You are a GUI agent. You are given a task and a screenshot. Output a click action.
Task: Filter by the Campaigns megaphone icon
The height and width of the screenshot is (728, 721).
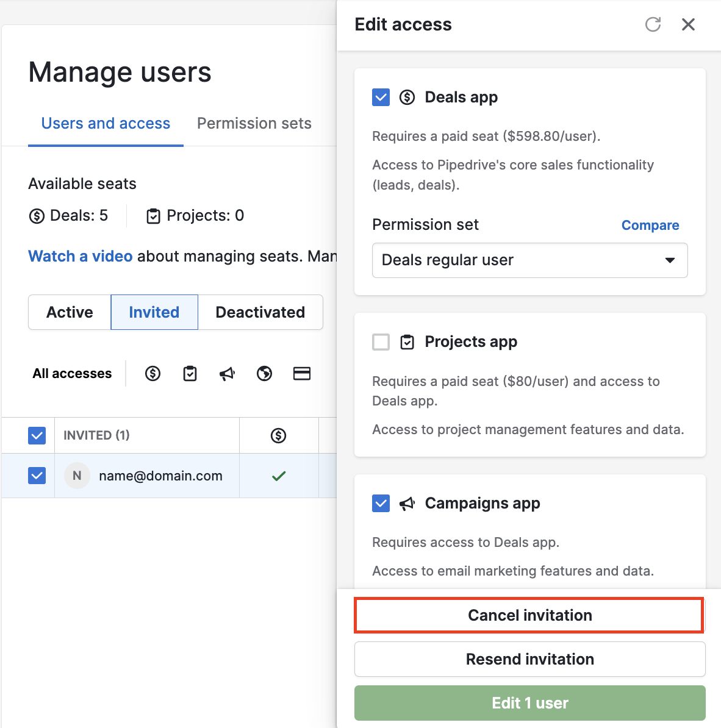[x=227, y=373]
